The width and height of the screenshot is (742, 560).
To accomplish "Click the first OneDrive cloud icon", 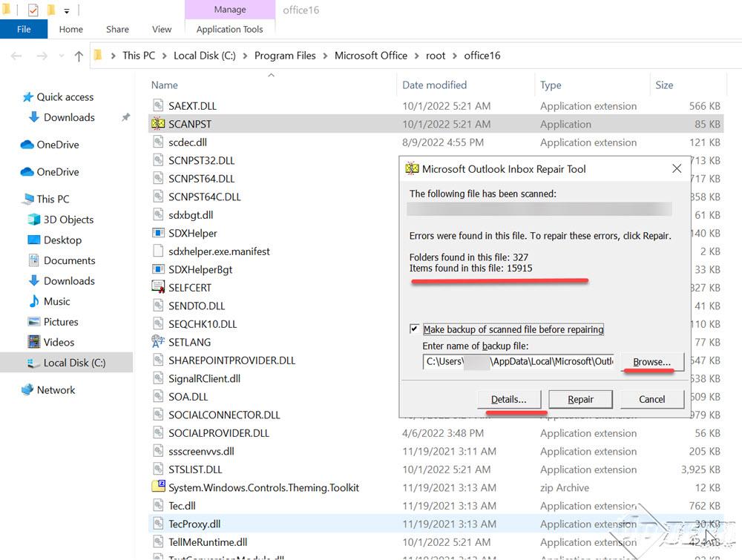I will point(27,144).
